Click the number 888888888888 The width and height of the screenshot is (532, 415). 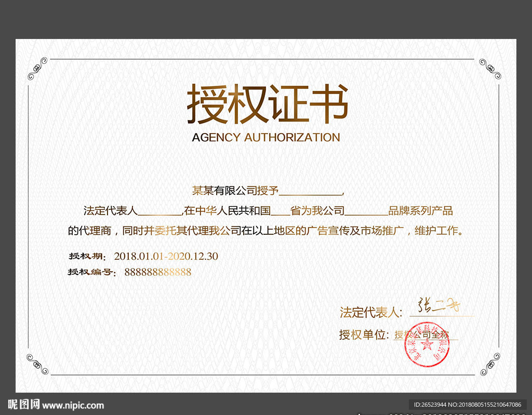[x=158, y=272]
